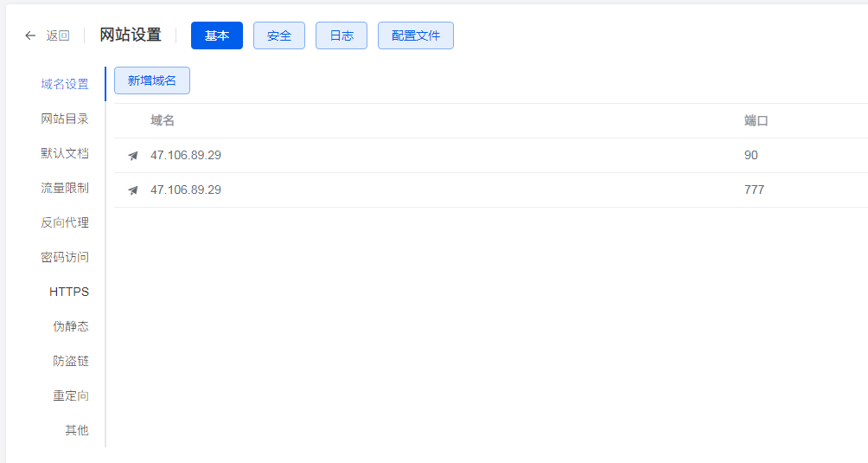Open the 配置文件 tab

click(416, 35)
